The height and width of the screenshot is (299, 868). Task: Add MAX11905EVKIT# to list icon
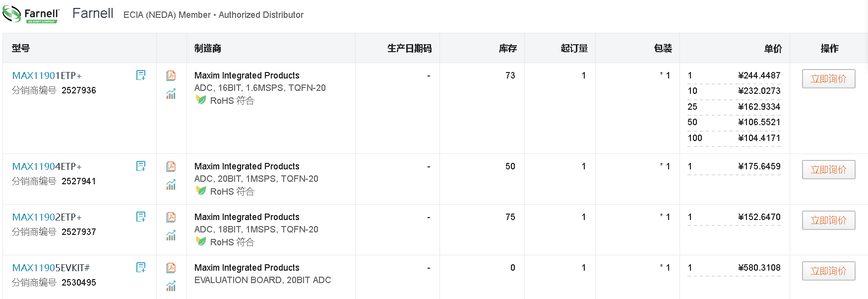141,267
